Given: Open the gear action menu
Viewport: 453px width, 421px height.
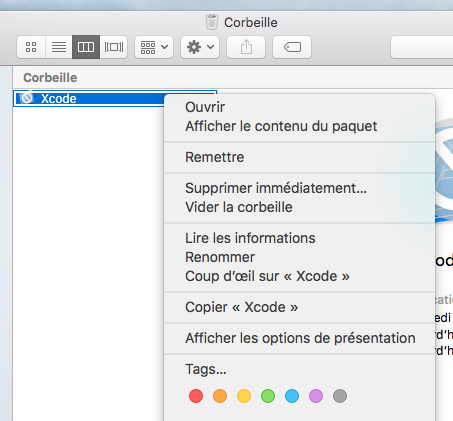Looking at the screenshot, I should 200,47.
